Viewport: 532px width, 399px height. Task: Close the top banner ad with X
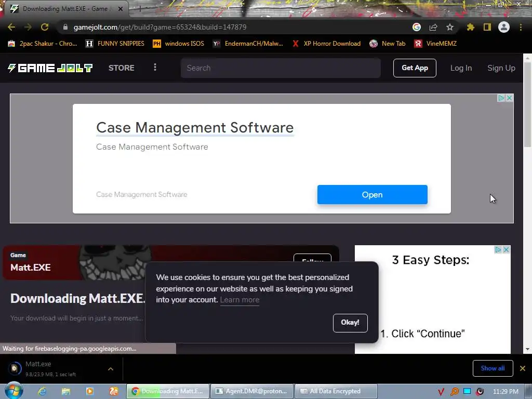click(509, 98)
